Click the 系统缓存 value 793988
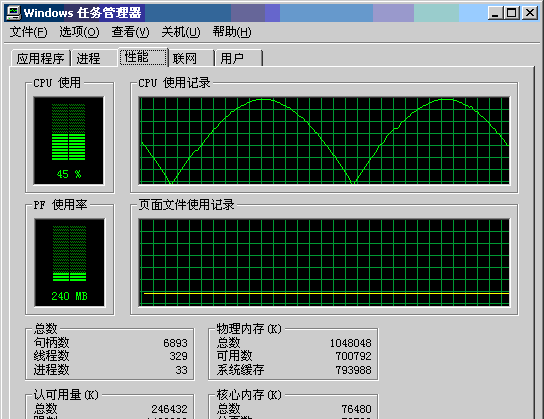The height and width of the screenshot is (419, 544). click(x=353, y=370)
